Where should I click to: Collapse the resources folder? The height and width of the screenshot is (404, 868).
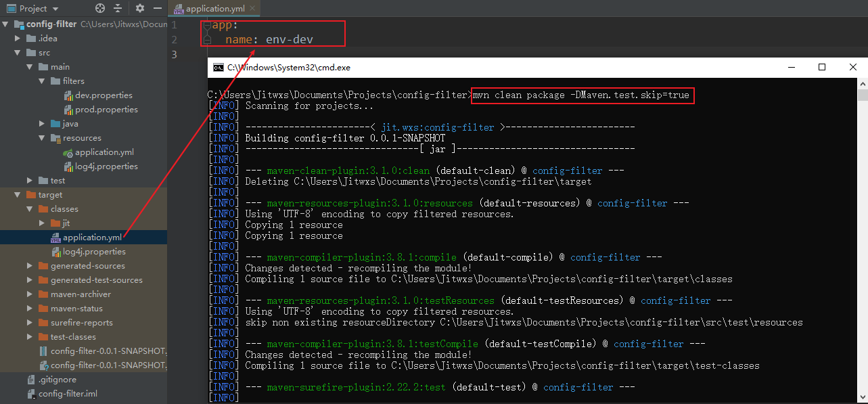[42, 138]
